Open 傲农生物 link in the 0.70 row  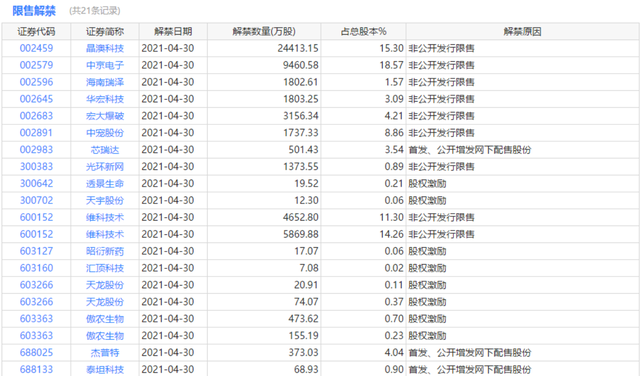coord(105,319)
